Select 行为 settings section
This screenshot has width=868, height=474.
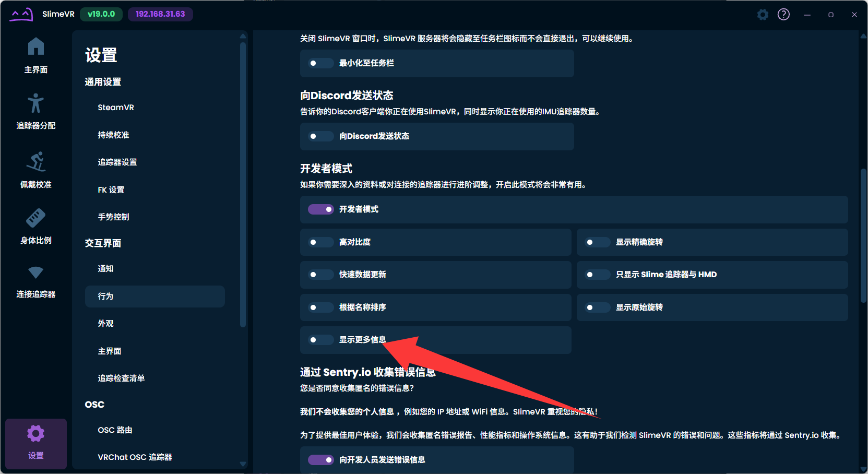[x=154, y=296]
